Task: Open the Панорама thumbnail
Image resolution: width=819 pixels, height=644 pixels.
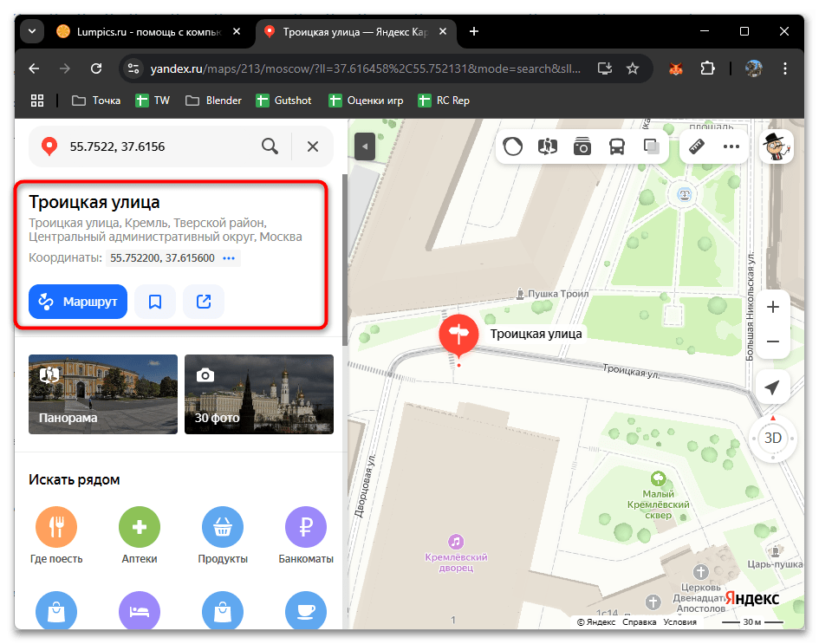Action: pyautogui.click(x=103, y=394)
